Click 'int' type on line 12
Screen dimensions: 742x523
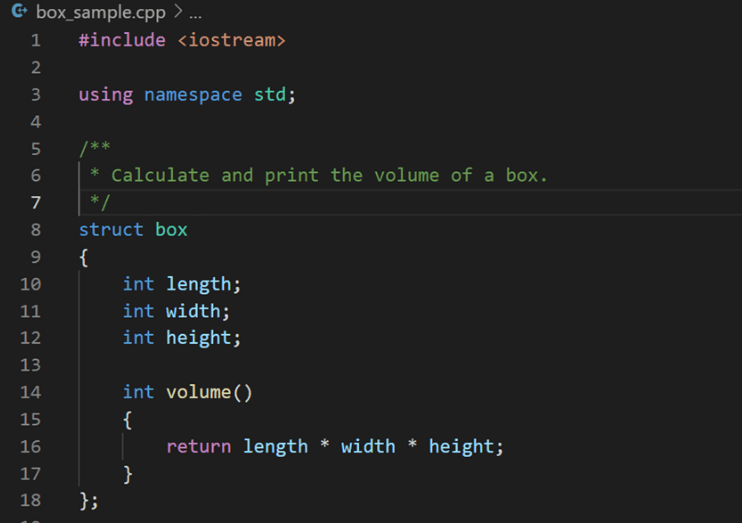pos(139,338)
